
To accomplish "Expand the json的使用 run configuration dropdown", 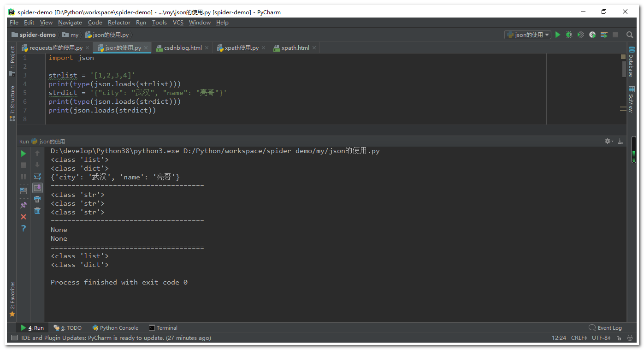I will tap(528, 35).
